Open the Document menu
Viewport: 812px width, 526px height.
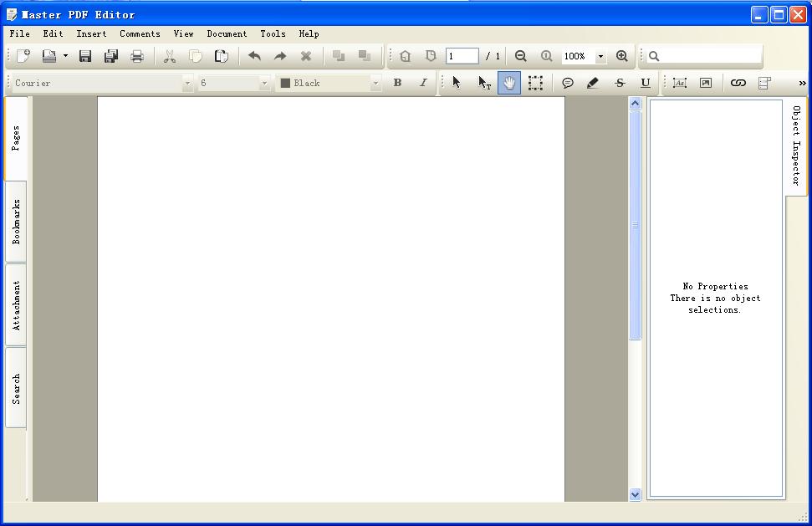tap(227, 34)
